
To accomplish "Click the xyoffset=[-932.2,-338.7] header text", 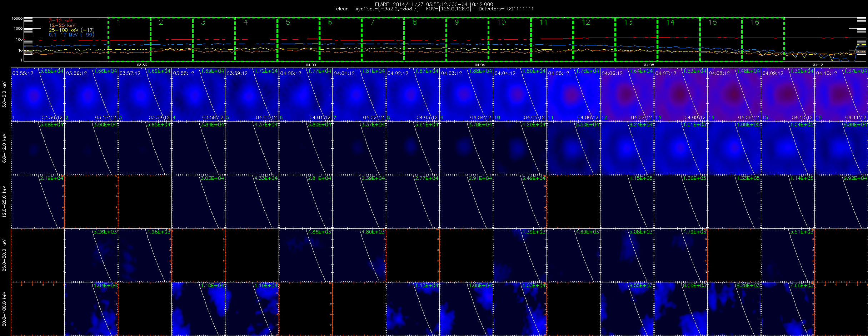I will tap(387, 9).
